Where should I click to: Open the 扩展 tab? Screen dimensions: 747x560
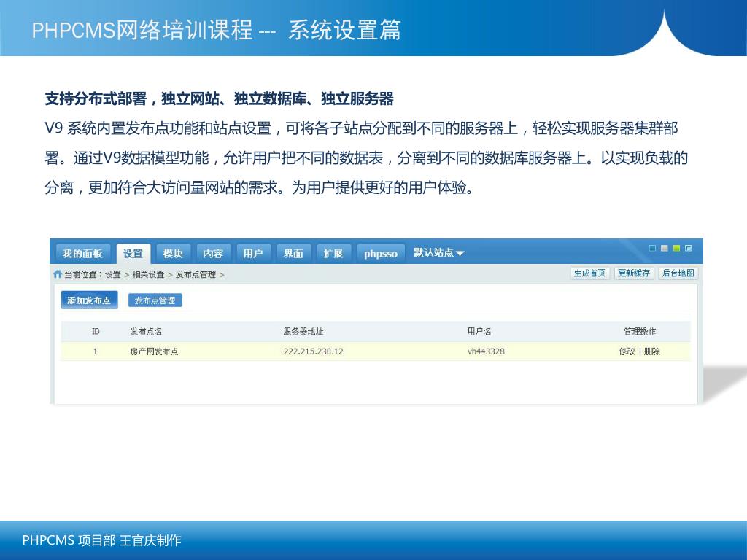pyautogui.click(x=333, y=254)
